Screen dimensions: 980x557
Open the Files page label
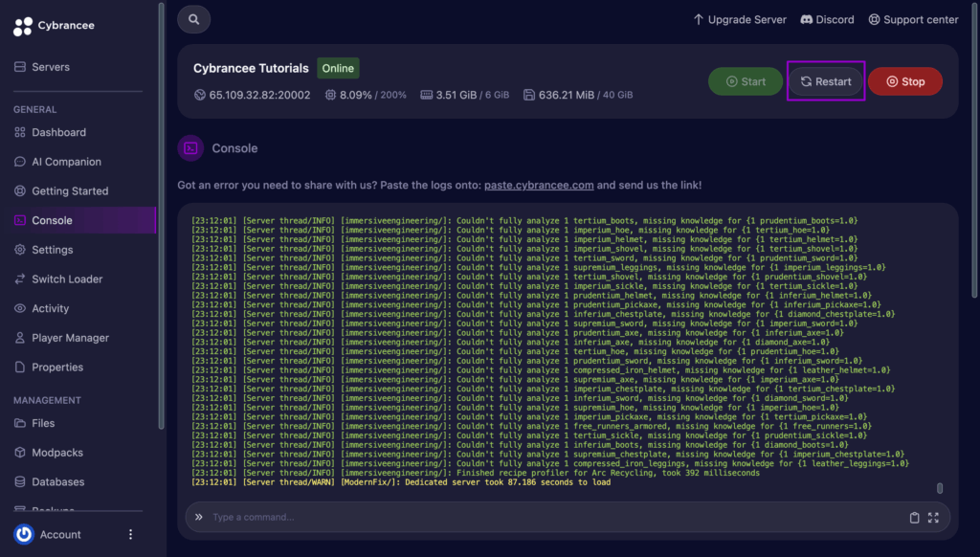point(43,423)
